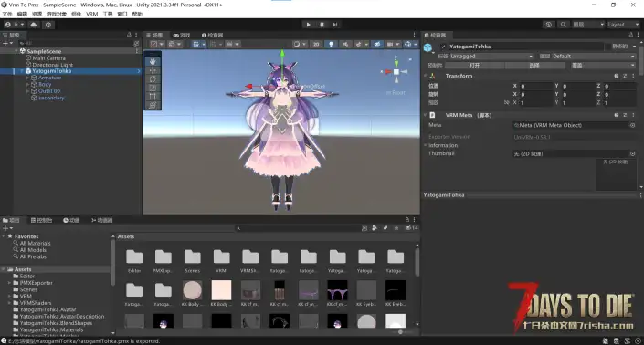
Task: Open the Undo History clock icon
Action: pos(549,25)
